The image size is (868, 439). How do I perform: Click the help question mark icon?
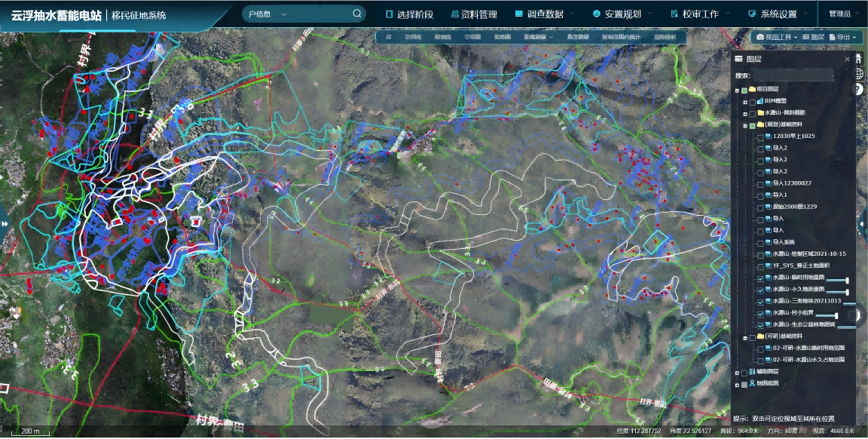pos(858,89)
